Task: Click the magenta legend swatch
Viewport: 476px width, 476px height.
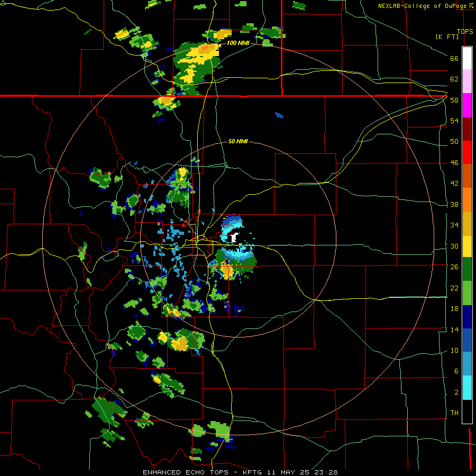Action: click(467, 105)
